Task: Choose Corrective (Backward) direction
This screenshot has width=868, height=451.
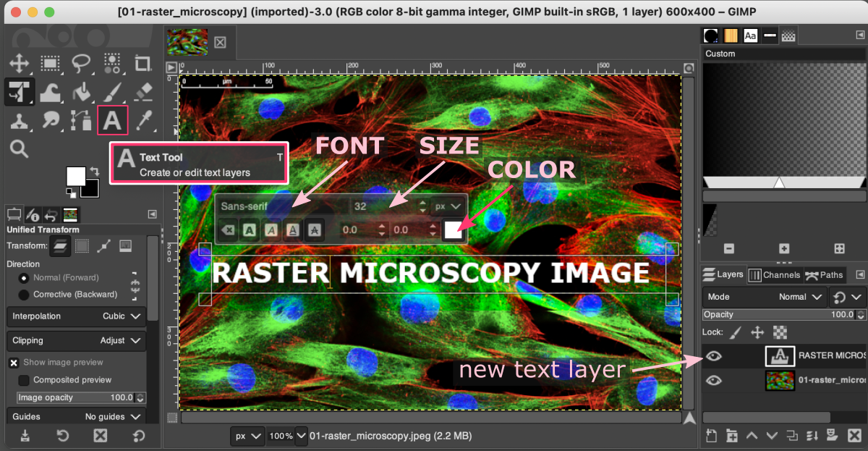Action: pyautogui.click(x=23, y=294)
